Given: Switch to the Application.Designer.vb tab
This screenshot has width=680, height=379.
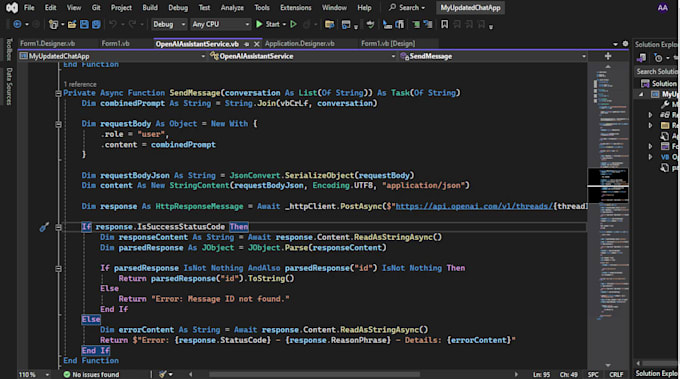Looking at the screenshot, I should tap(300, 43).
